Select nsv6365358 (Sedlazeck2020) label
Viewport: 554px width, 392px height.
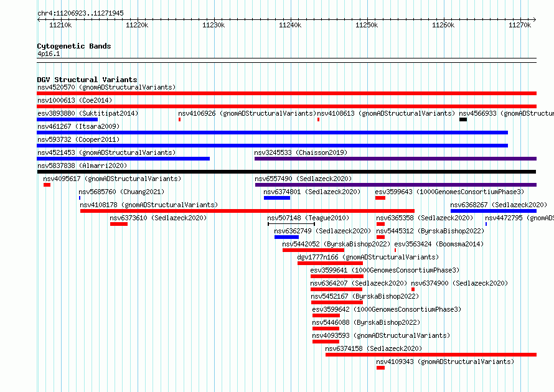click(x=425, y=218)
